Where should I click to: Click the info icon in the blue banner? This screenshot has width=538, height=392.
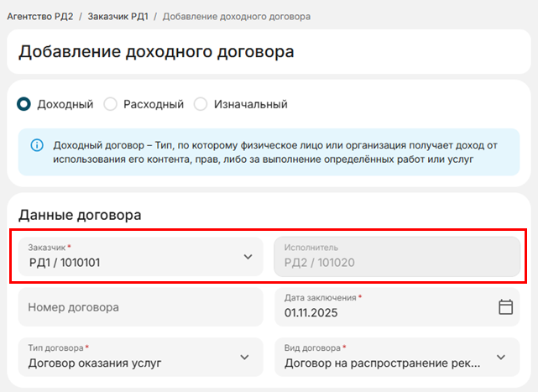click(37, 145)
